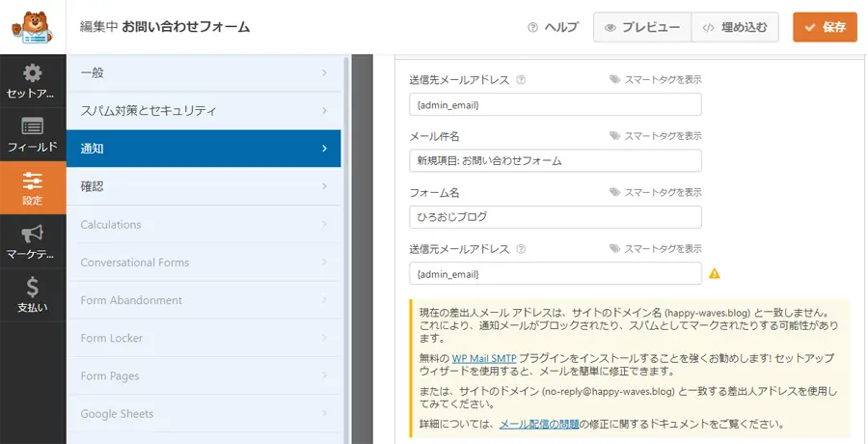Select the 通知 settings tab
This screenshot has width=868, height=444.
point(203,149)
